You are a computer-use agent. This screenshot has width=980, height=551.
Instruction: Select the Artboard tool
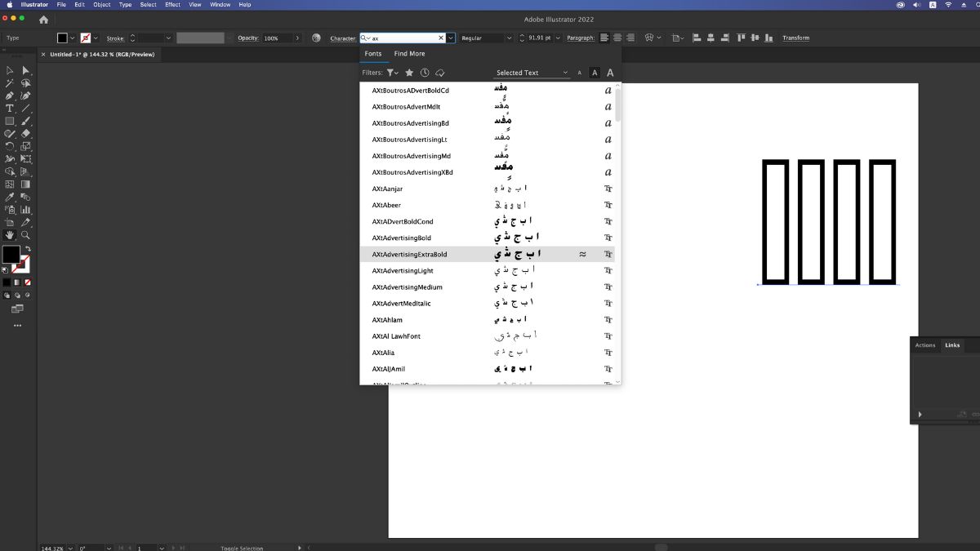(10, 222)
